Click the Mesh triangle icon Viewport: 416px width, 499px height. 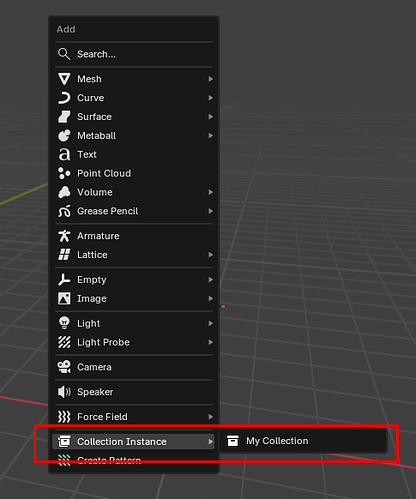coord(64,79)
